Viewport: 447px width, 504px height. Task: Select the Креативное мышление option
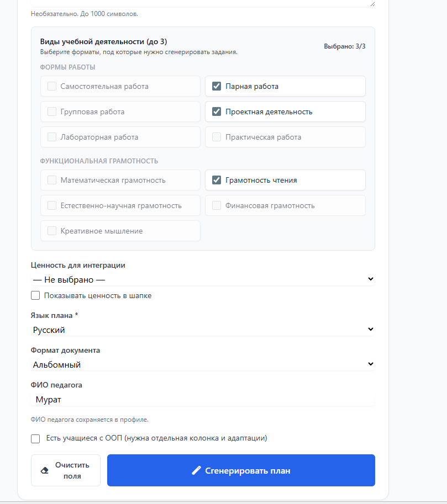52,231
